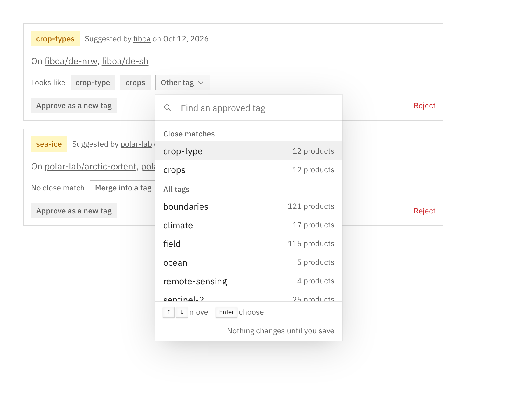Click the sea-ice suggested tag label
This screenshot has width=525, height=420.
click(x=49, y=144)
